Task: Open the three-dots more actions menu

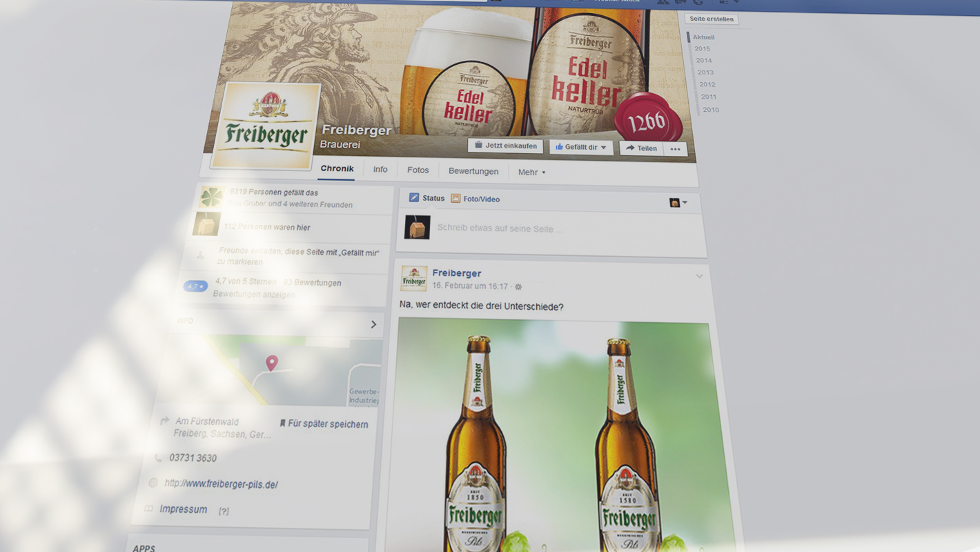Action: 675,149
